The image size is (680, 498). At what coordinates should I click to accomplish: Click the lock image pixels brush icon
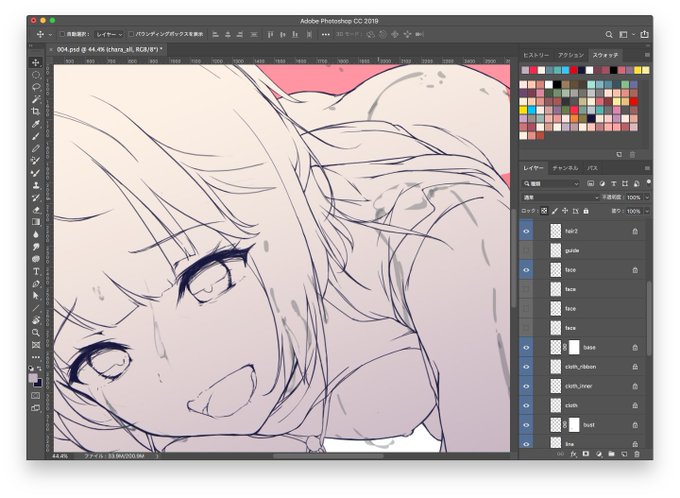[554, 211]
